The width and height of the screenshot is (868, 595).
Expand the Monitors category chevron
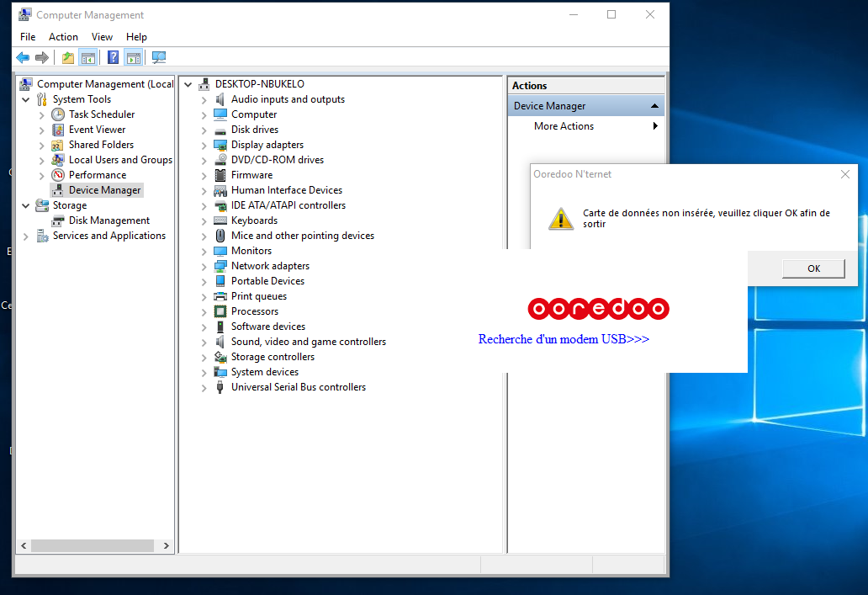[x=204, y=252]
